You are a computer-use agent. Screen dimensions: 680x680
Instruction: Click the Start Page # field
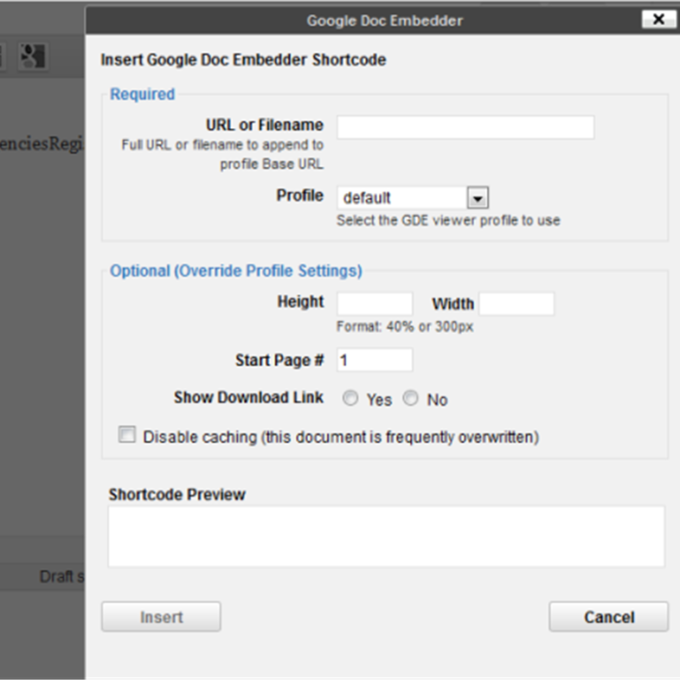374,360
